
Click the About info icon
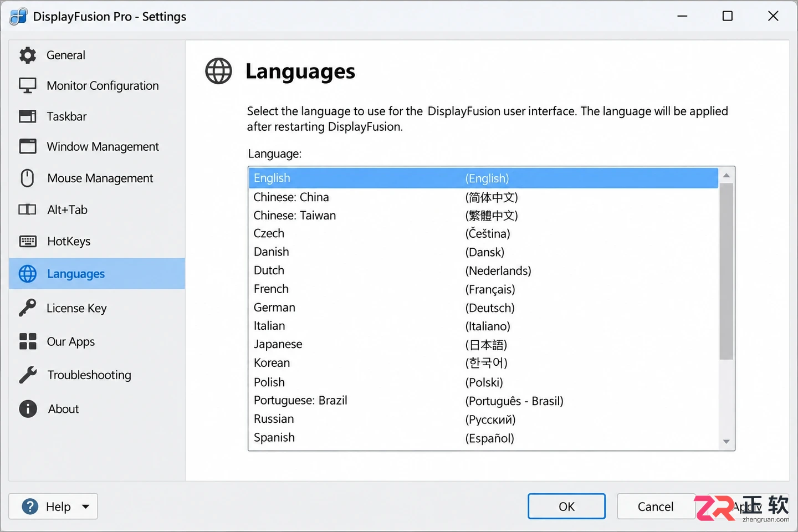click(x=28, y=409)
